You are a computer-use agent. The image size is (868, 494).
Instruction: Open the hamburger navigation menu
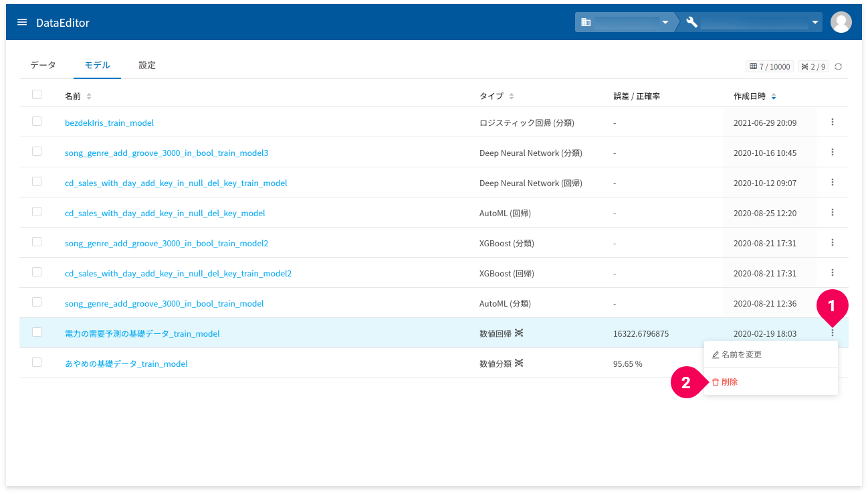[22, 22]
